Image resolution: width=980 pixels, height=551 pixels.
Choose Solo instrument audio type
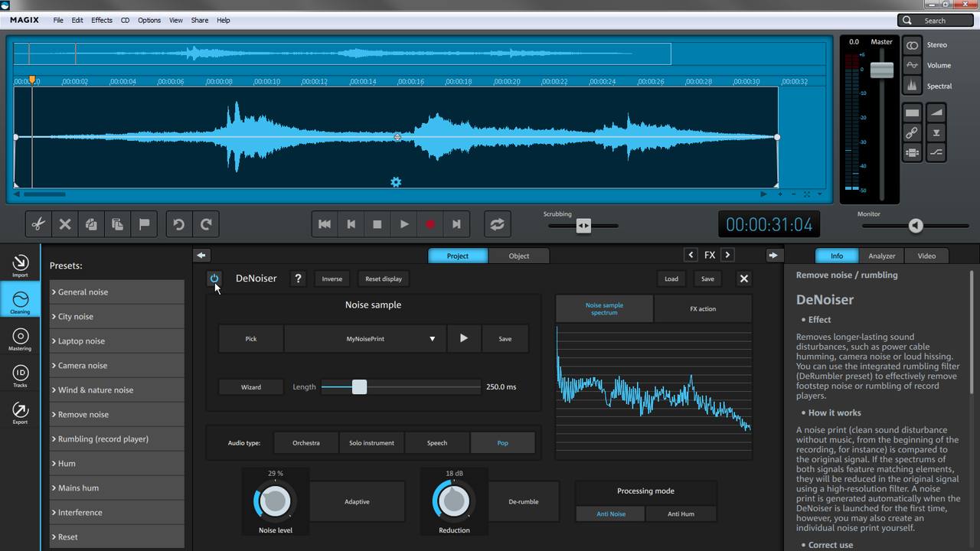tap(371, 443)
